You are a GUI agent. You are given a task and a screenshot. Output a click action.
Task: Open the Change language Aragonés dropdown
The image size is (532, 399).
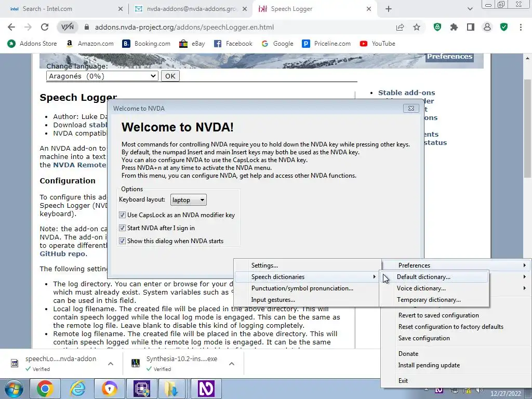click(x=102, y=76)
